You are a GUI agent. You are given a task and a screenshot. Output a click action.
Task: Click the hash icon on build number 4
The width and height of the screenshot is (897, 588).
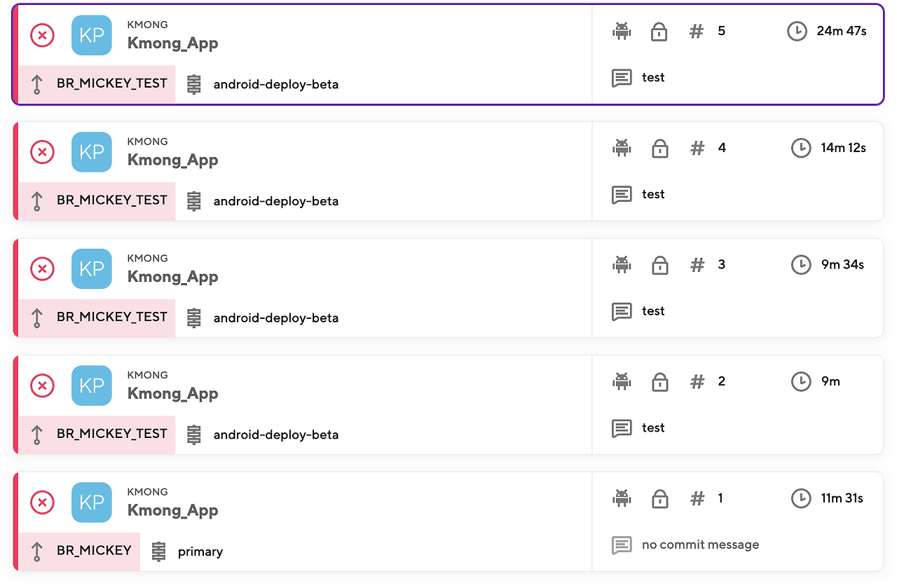[x=697, y=148]
